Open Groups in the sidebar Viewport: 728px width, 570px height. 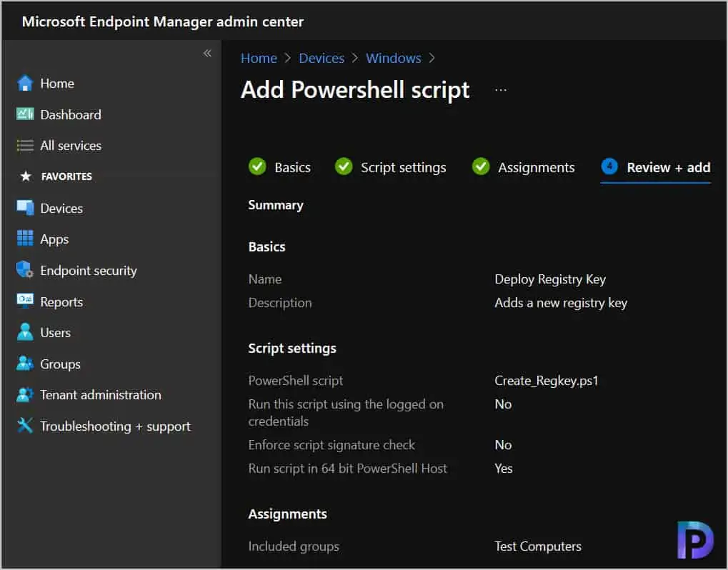pyautogui.click(x=60, y=364)
